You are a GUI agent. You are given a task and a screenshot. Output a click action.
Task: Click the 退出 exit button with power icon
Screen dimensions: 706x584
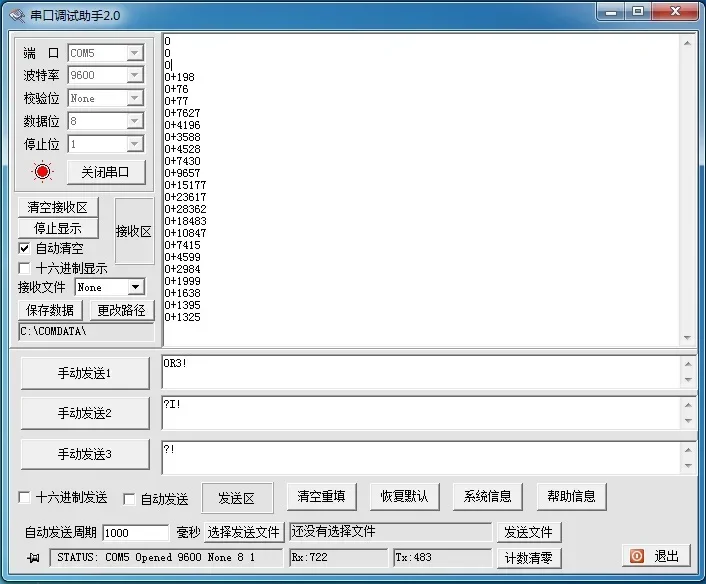pyautogui.click(x=656, y=556)
